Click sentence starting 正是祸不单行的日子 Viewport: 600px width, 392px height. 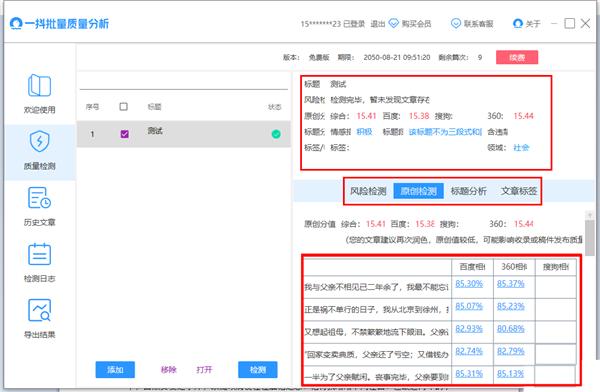pos(377,309)
